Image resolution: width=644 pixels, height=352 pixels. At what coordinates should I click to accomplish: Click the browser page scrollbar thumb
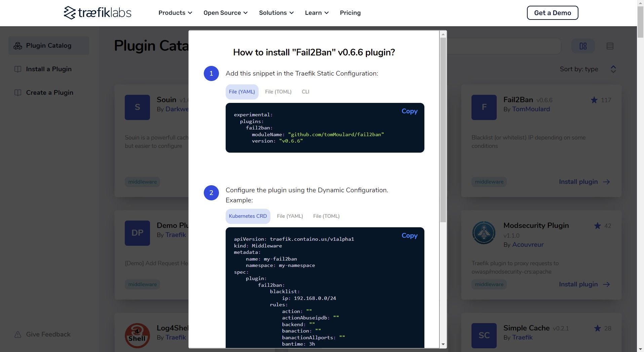point(640,22)
